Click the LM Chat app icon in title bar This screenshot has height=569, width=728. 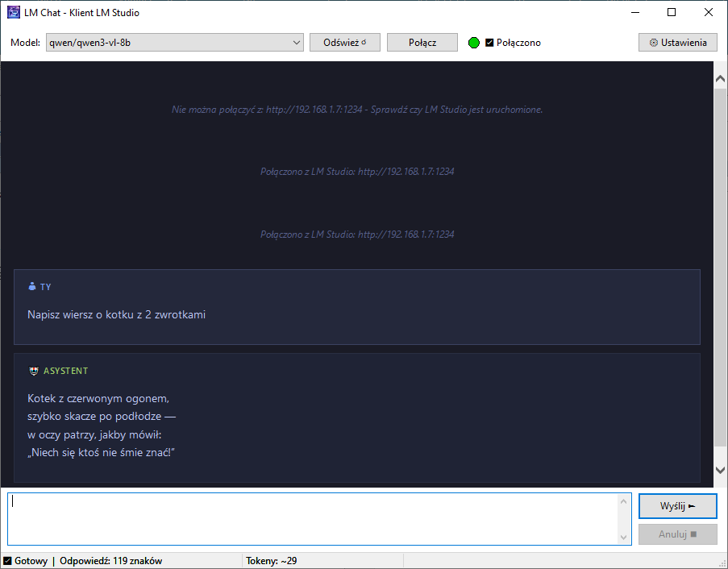(x=14, y=12)
